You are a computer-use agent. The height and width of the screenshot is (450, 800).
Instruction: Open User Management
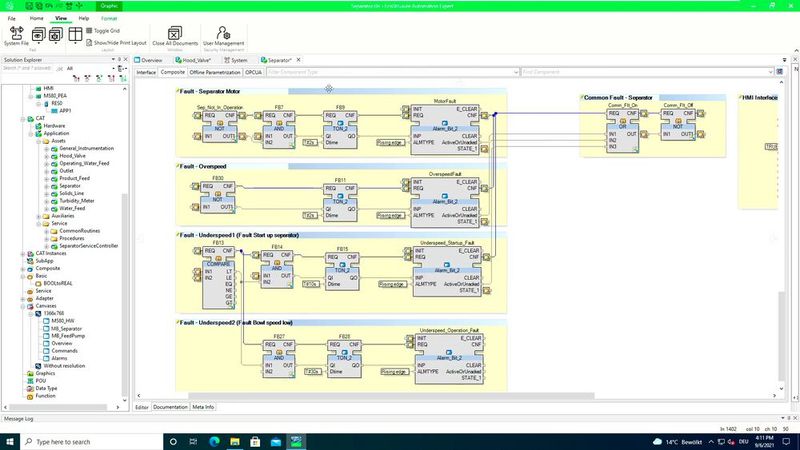pos(222,34)
